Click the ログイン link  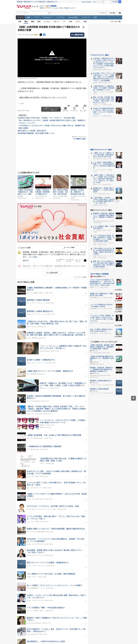click(42, 8)
